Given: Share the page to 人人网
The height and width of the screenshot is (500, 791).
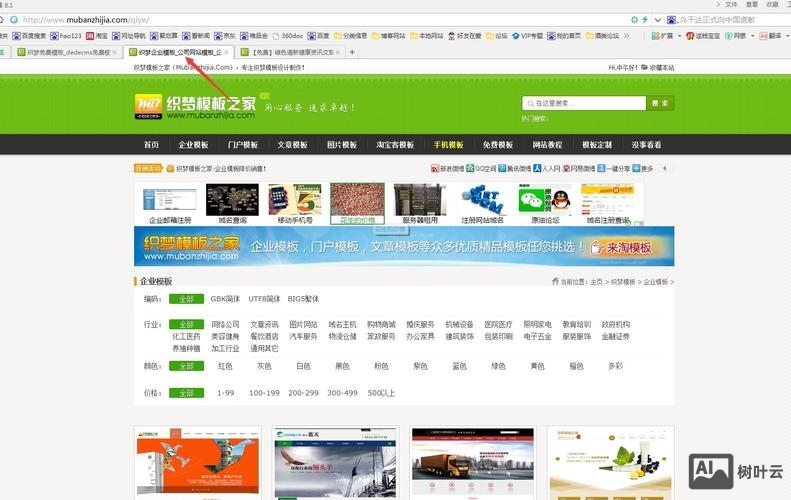Looking at the screenshot, I should click(x=547, y=169).
